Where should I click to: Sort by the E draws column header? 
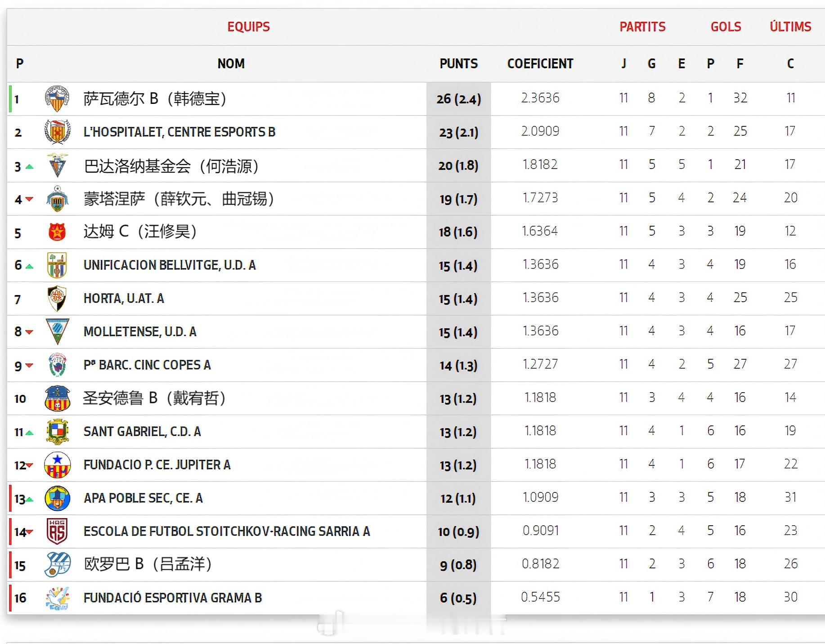[x=682, y=63]
